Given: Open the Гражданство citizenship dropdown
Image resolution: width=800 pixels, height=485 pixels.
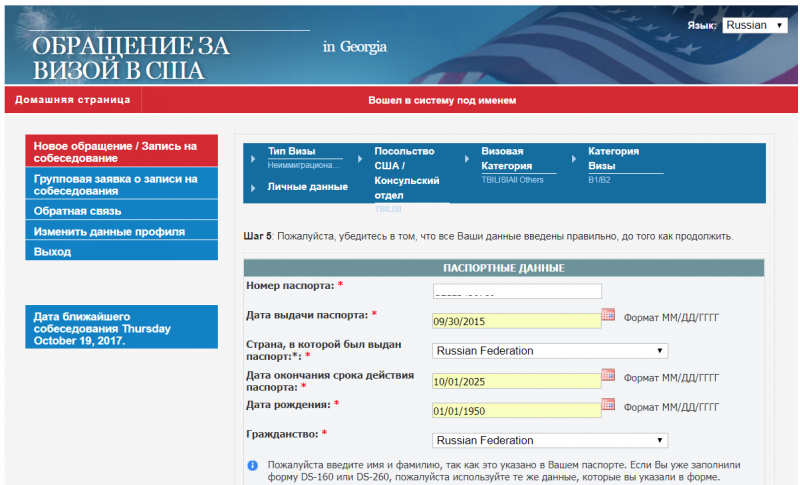Looking at the screenshot, I should (x=549, y=441).
